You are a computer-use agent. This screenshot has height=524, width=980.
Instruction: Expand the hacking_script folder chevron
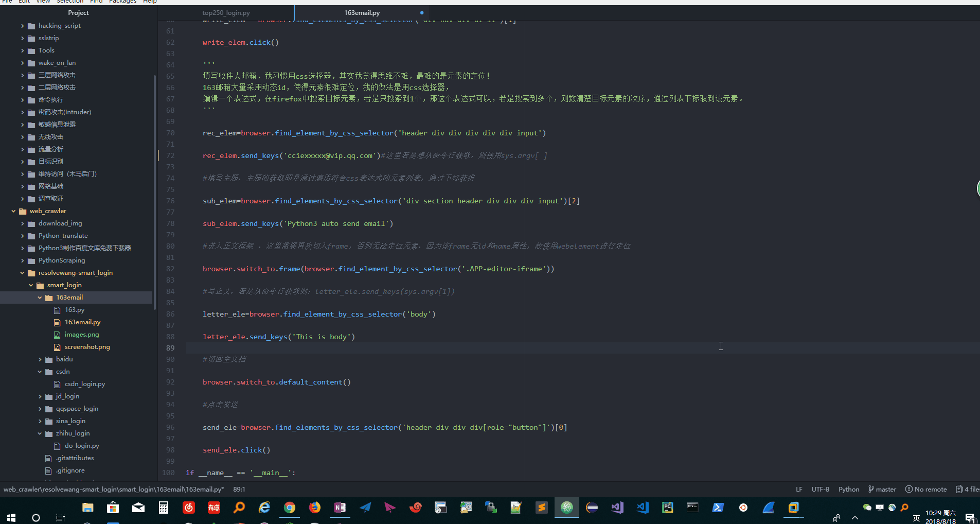(x=23, y=26)
